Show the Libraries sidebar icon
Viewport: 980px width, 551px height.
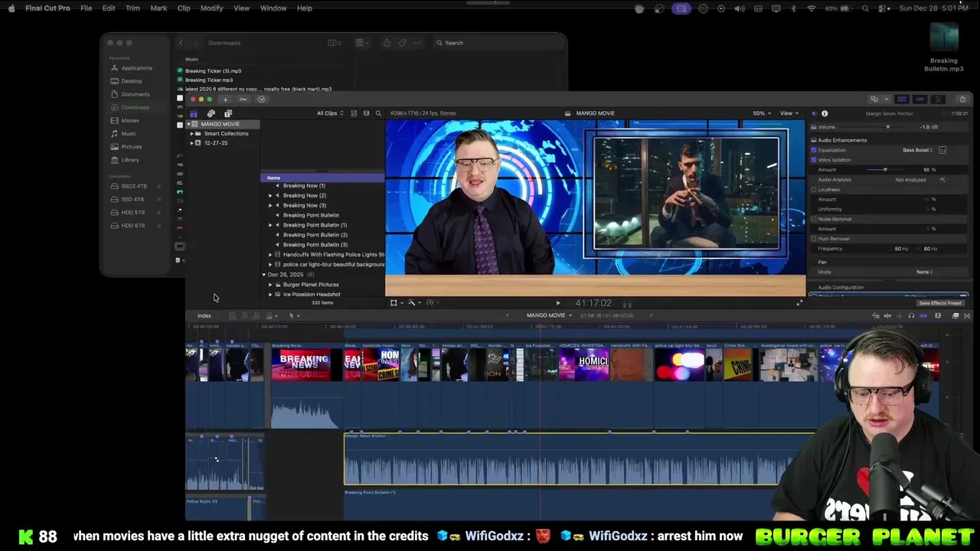pyautogui.click(x=194, y=113)
